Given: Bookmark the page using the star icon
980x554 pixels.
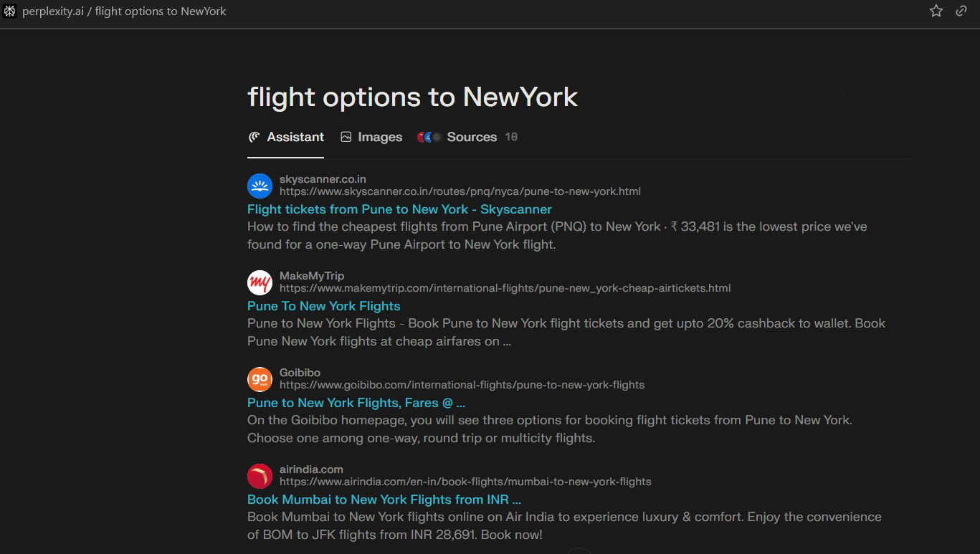Looking at the screenshot, I should (936, 11).
